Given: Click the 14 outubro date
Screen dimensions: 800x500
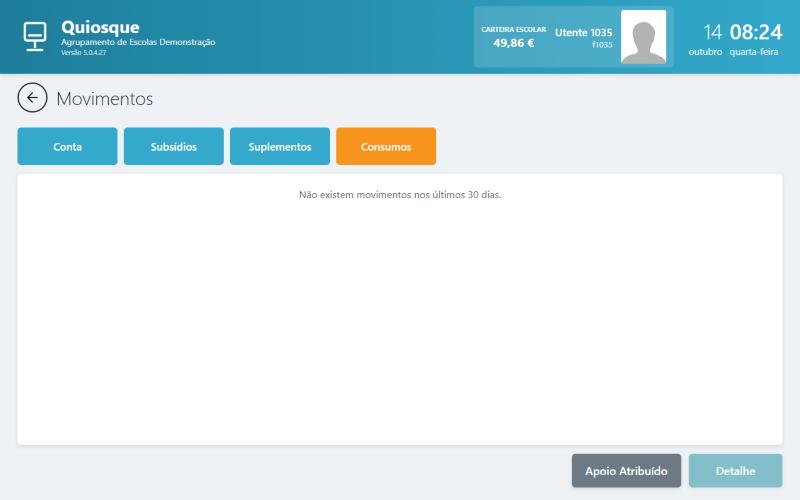Looking at the screenshot, I should coord(705,39).
